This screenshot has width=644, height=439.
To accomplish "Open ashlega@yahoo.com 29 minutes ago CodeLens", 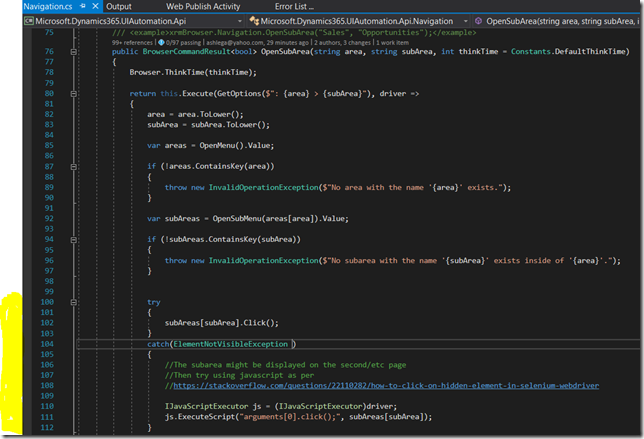I will [258, 43].
